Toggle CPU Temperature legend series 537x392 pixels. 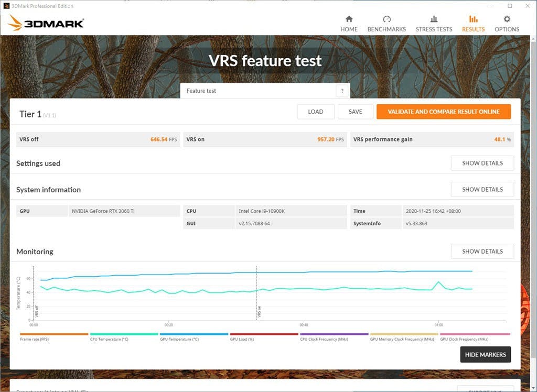pos(109,339)
